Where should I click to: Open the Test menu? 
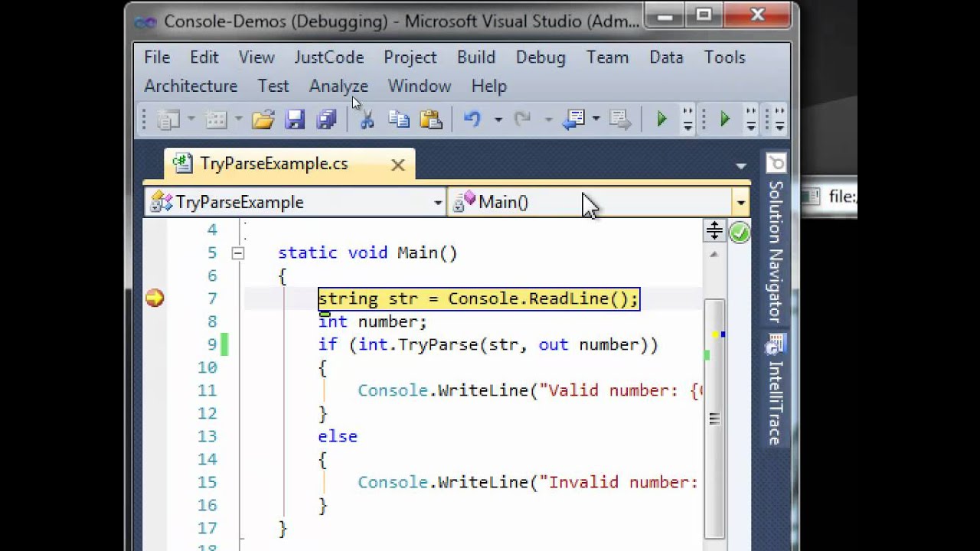(x=273, y=86)
